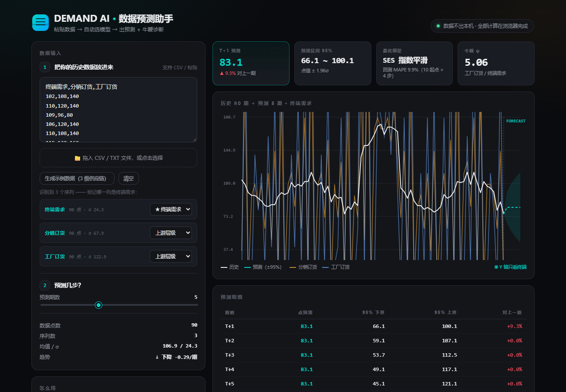Viewport: 566px width, 392px height.
Task: Click the 预测 (±95%) legend entry
Action: pyautogui.click(x=263, y=267)
